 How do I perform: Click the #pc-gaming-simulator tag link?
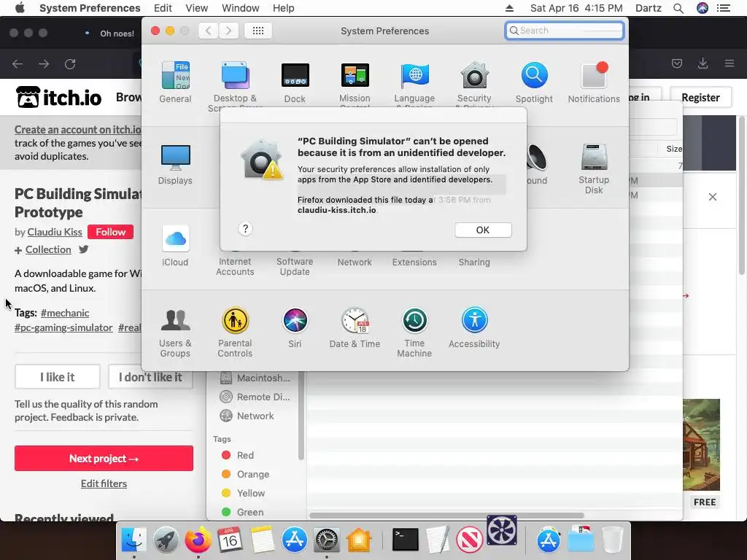pyautogui.click(x=63, y=327)
